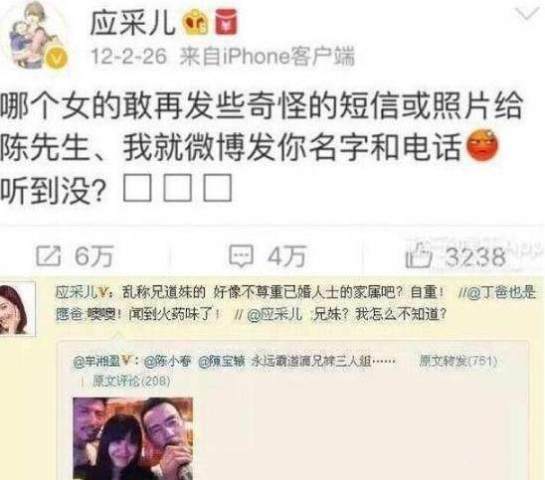Open the woman's avatar beside the repost
This screenshot has height=480, width=545.
17,309
